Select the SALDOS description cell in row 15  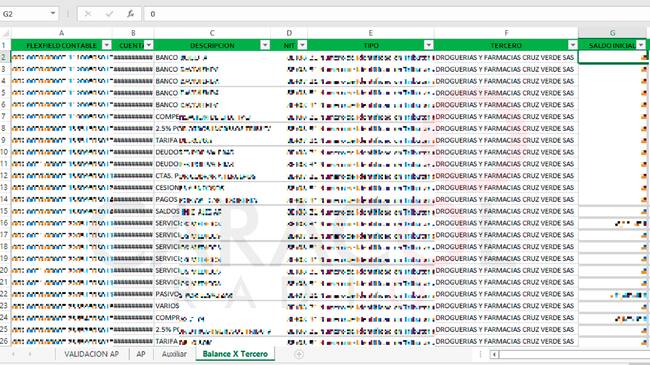212,211
